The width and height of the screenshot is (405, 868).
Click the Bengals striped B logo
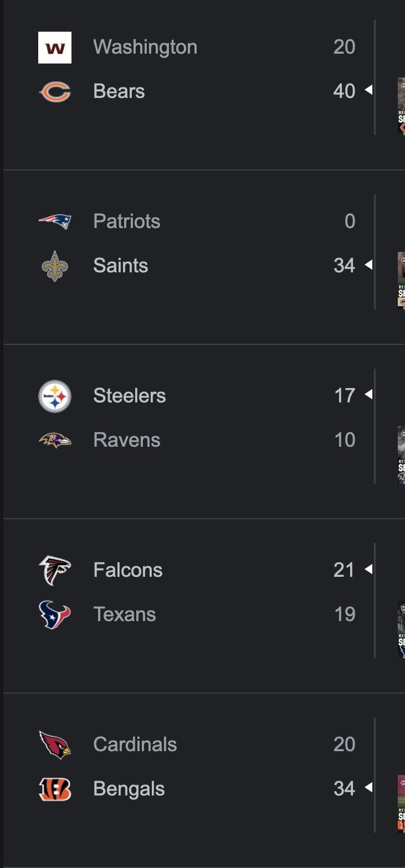55,789
